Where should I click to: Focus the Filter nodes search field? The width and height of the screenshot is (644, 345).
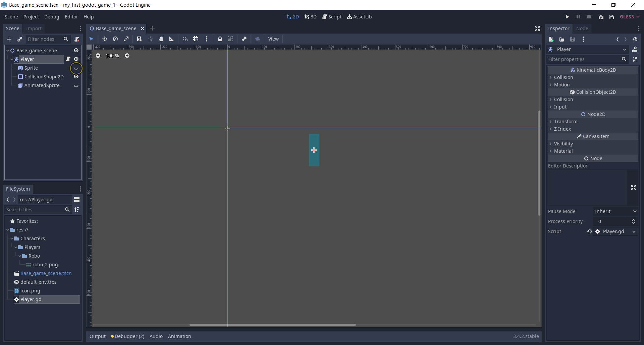48,39
